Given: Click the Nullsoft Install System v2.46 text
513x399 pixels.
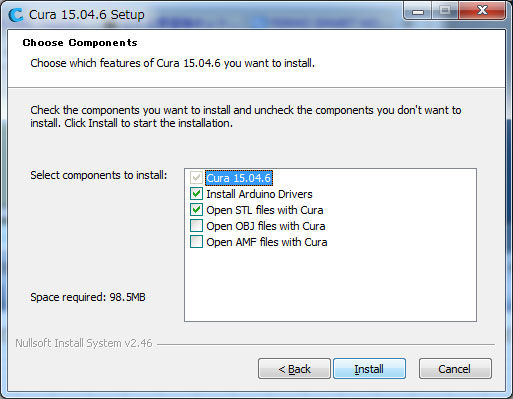Looking at the screenshot, I should pos(84,343).
